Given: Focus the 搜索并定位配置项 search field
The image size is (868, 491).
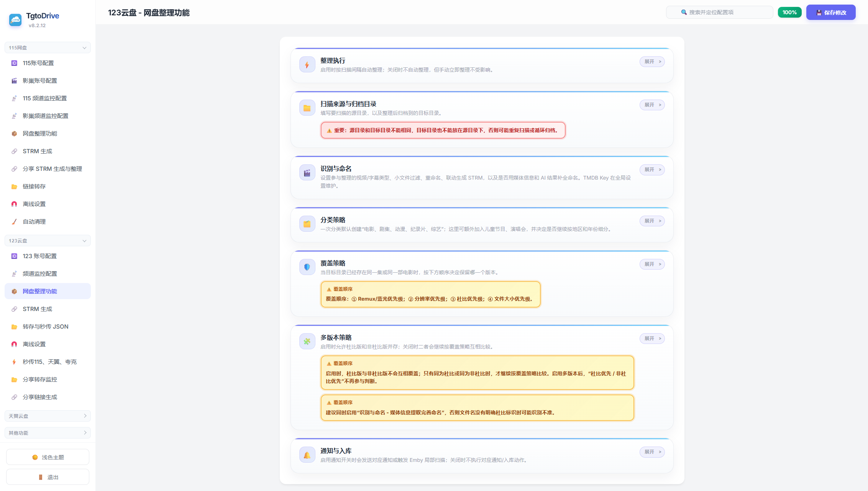Looking at the screenshot, I should click(x=719, y=12).
